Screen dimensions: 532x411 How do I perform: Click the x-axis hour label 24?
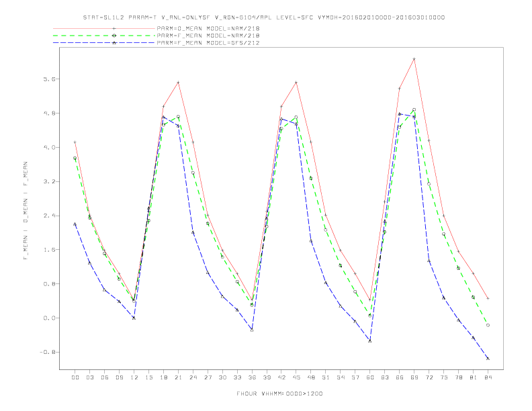(x=193, y=377)
